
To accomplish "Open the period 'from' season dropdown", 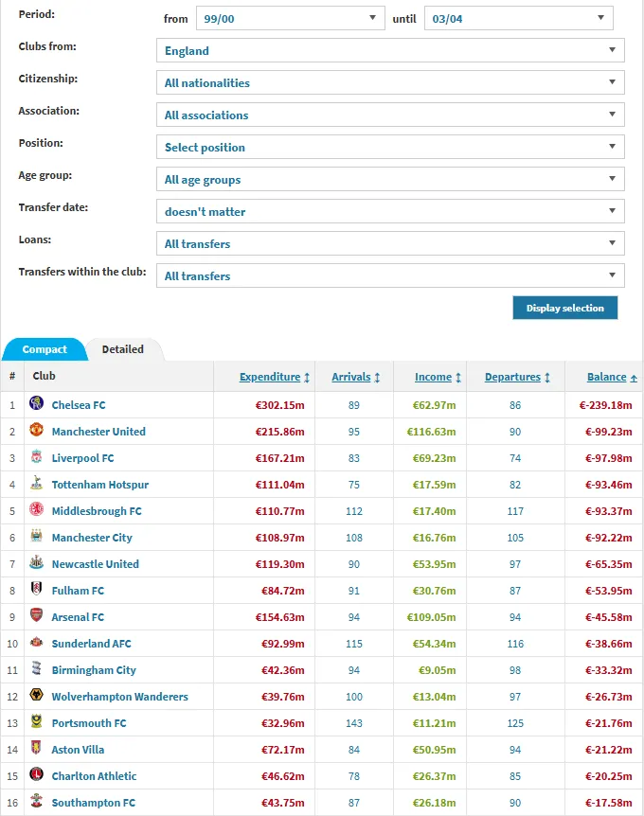I will [x=289, y=18].
